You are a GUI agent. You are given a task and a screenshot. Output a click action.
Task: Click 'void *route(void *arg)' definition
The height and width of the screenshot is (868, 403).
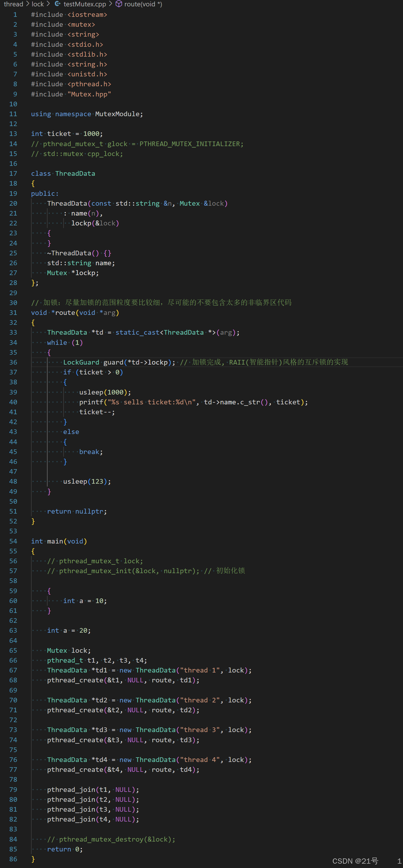[75, 313]
